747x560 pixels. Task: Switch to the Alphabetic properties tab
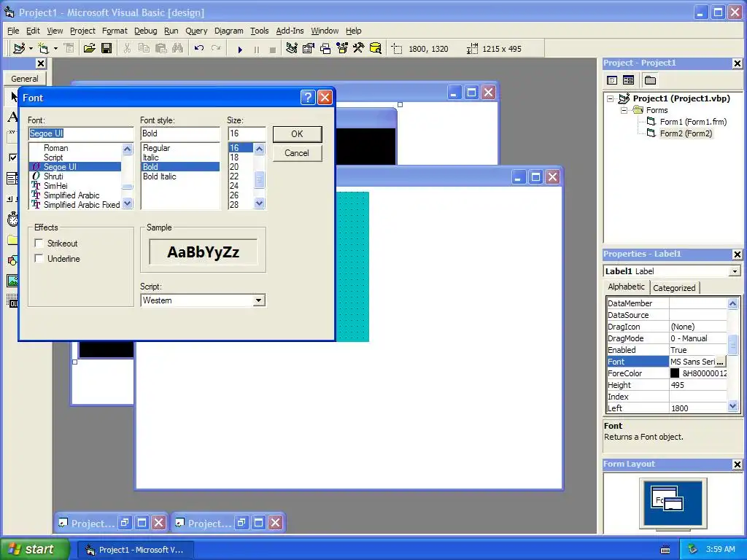[626, 287]
